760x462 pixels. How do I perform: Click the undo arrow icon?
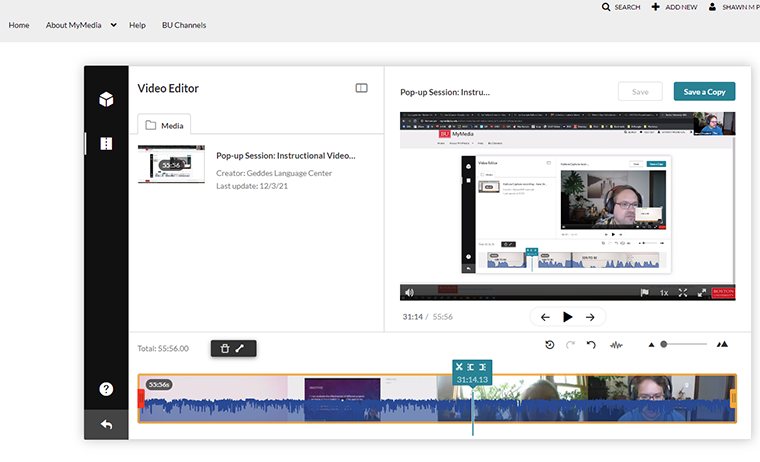coord(591,345)
